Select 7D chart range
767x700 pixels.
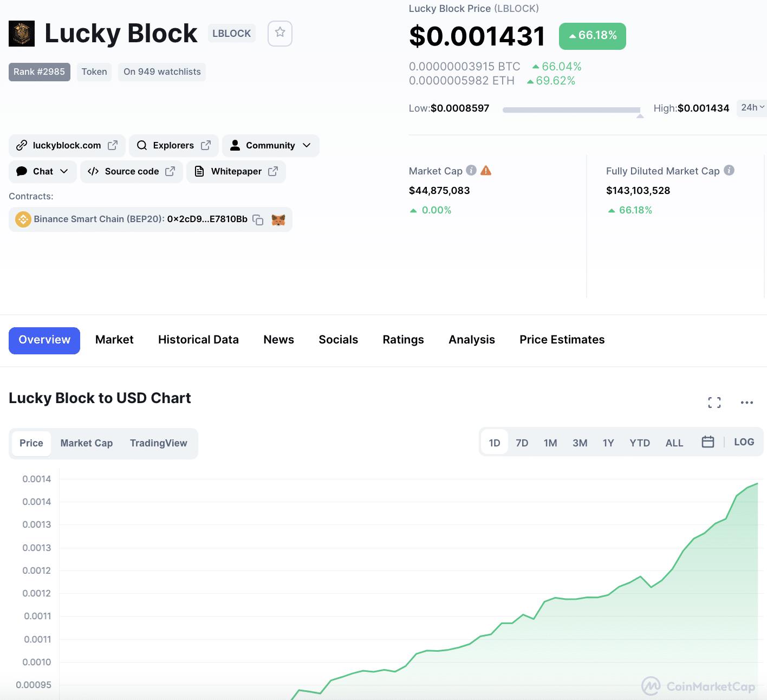522,443
